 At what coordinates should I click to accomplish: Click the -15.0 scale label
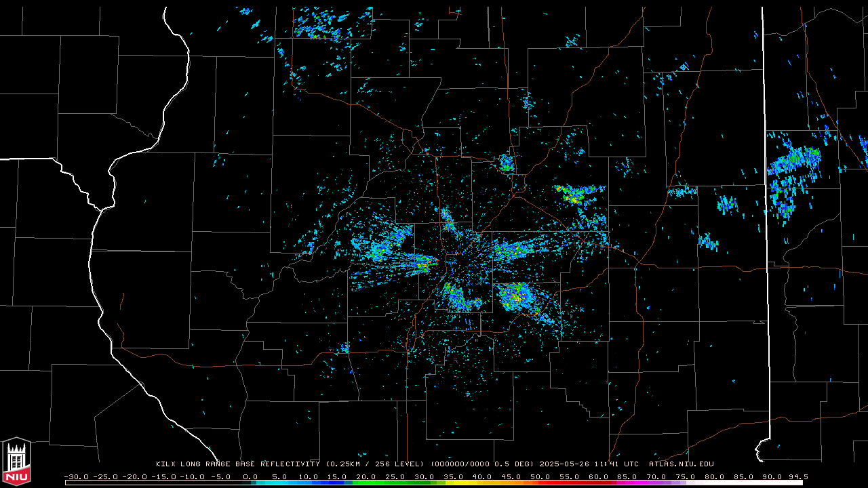click(163, 476)
